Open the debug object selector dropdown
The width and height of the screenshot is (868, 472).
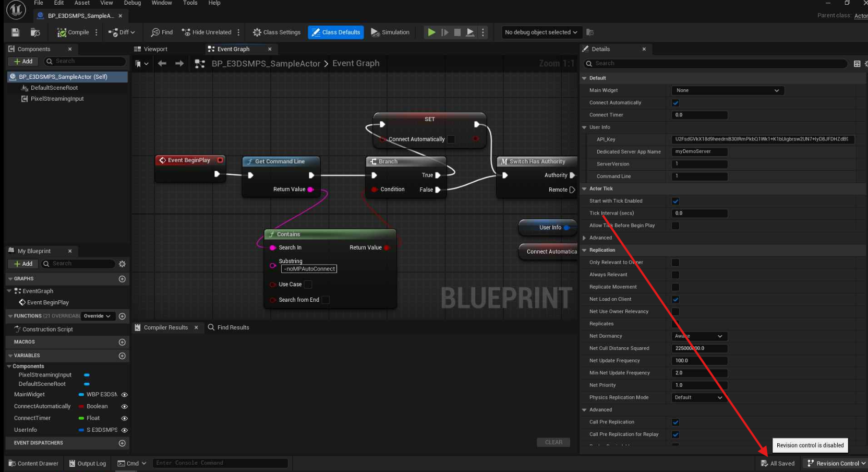541,32
